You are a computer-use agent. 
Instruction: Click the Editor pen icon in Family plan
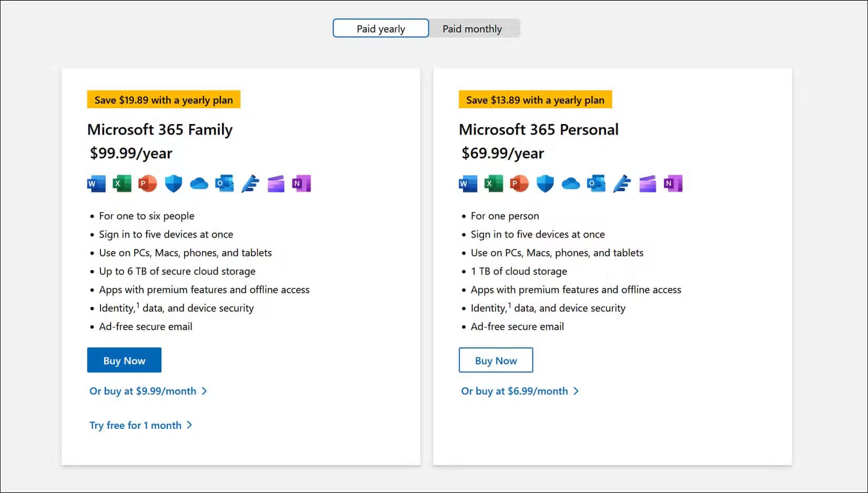250,183
